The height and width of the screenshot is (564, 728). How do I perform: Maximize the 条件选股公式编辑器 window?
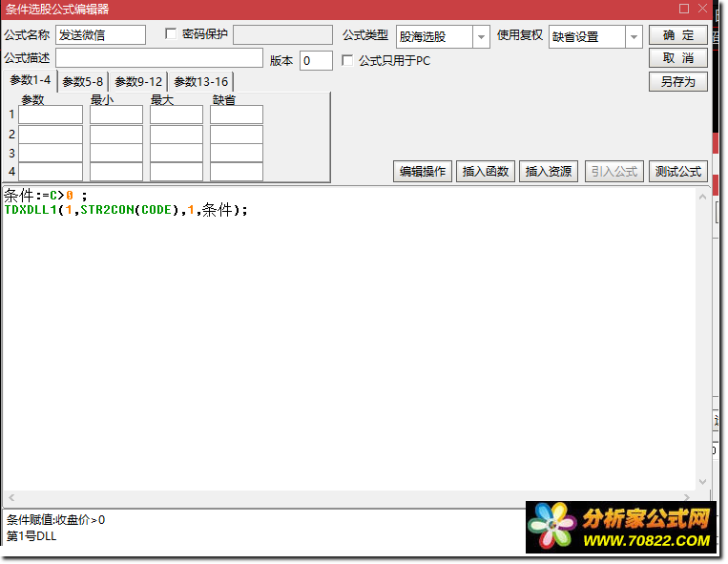point(683,9)
